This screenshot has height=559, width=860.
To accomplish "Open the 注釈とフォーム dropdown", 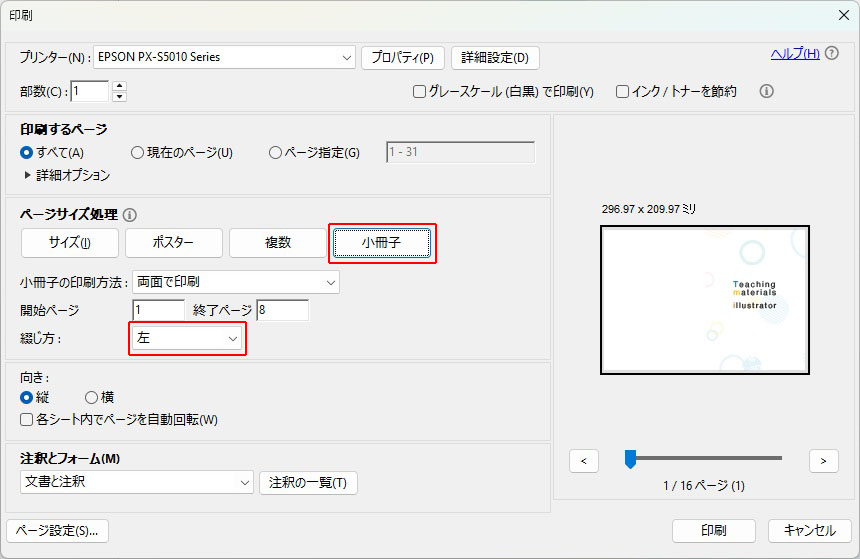I will pos(137,482).
